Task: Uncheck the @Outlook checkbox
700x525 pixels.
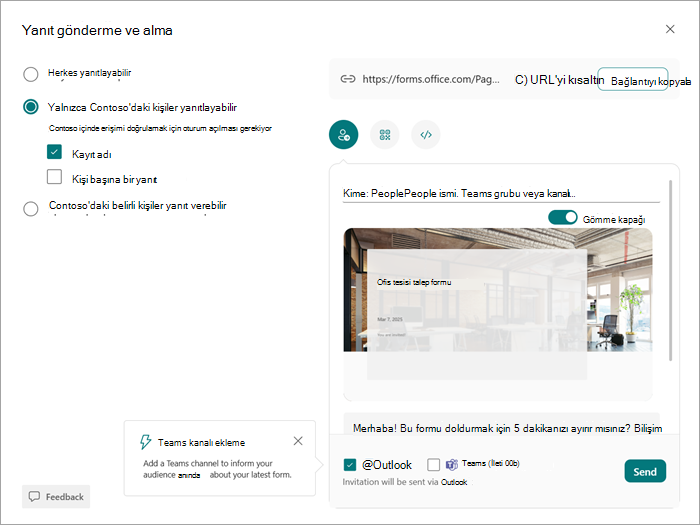Action: [x=350, y=465]
